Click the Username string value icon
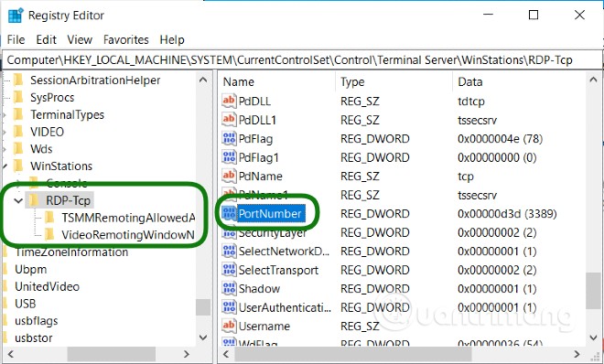 coord(229,326)
